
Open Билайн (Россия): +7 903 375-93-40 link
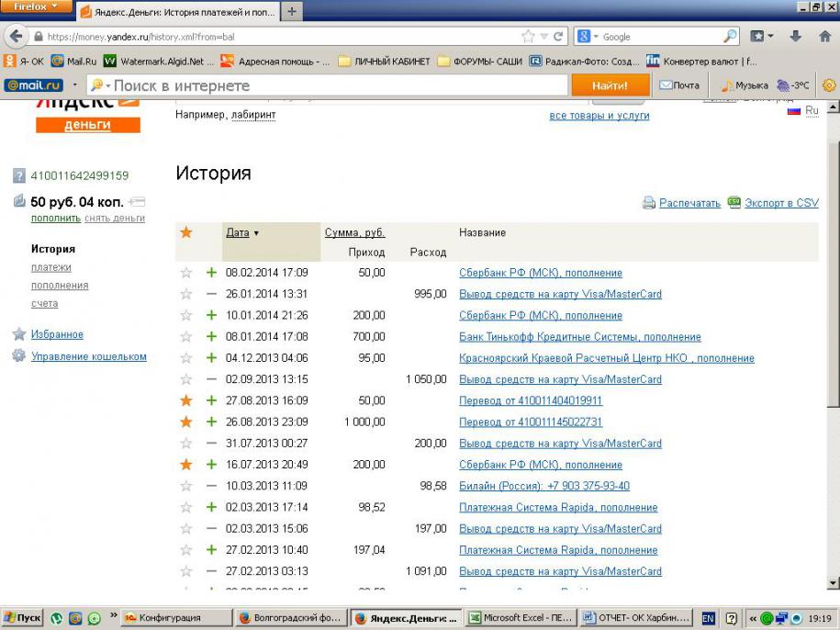tap(544, 486)
